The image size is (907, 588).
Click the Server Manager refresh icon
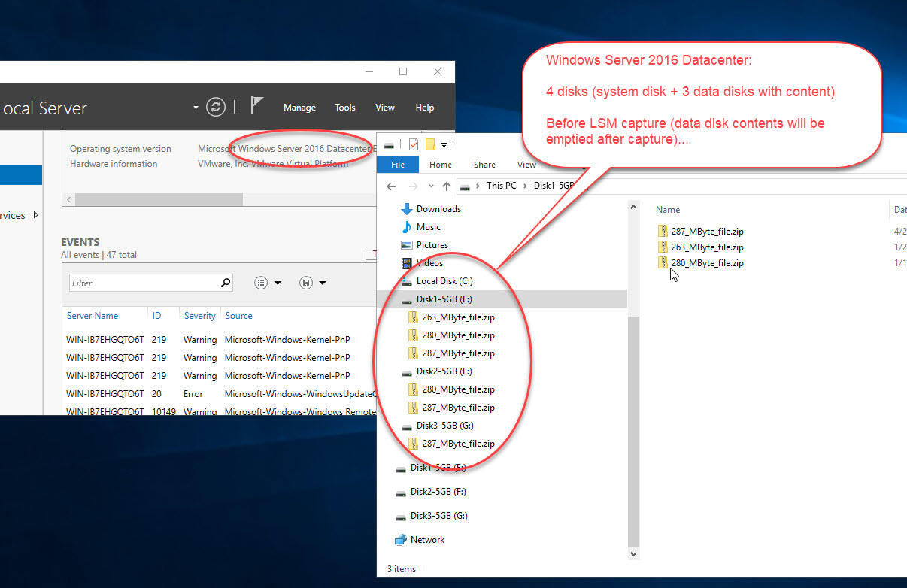pyautogui.click(x=216, y=107)
